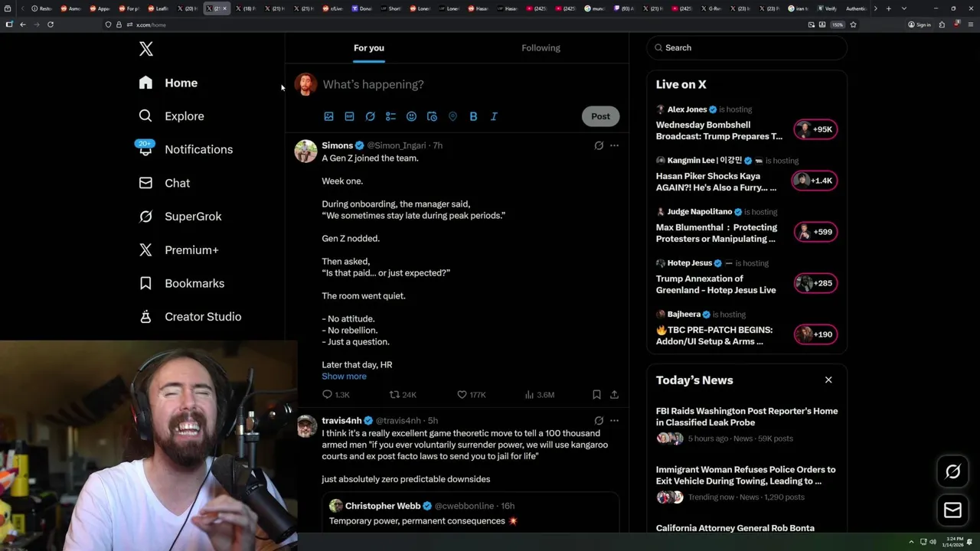Viewport: 980px width, 551px height.
Task: Open the list all tabs dropdown
Action: coord(903,8)
